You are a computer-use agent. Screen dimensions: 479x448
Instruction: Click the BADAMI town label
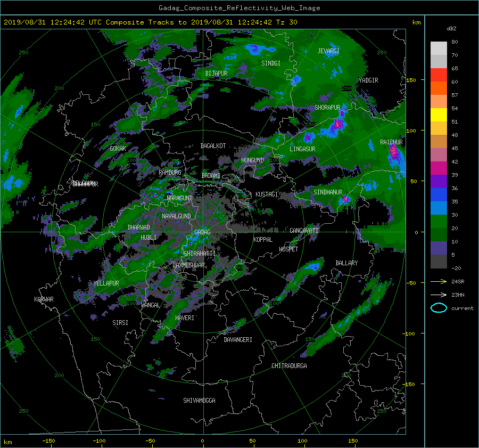tap(211, 176)
